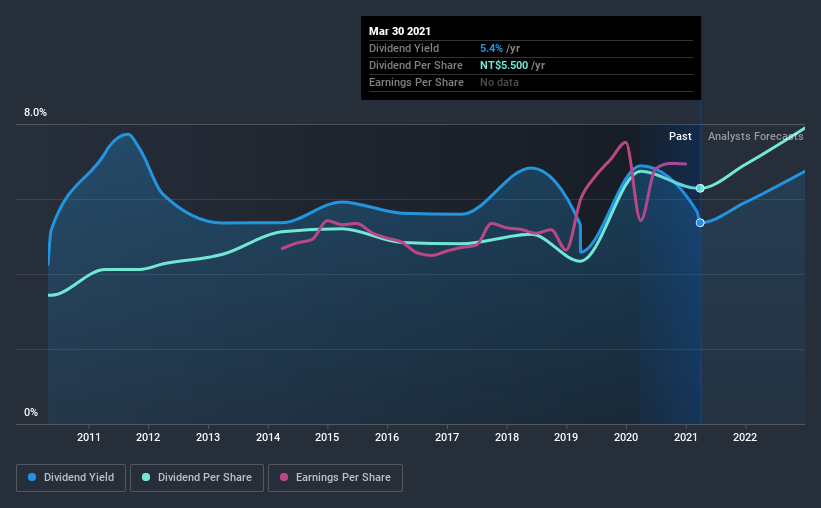Select the Past region label
Screen dimensions: 821x508
680,136
